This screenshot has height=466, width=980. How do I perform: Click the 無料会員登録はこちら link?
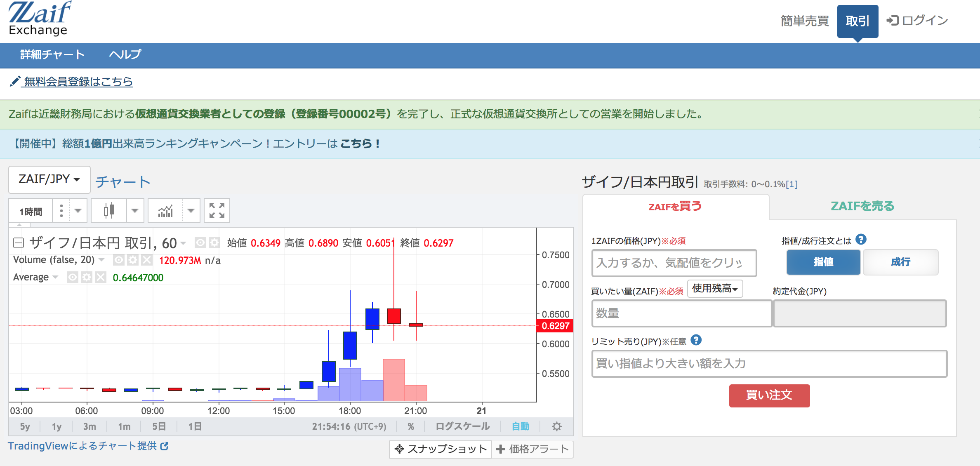tap(78, 81)
